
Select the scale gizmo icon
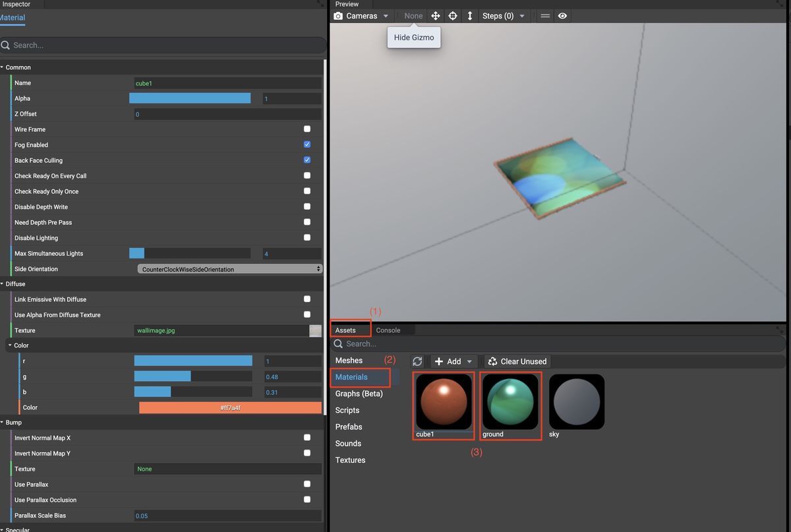[469, 15]
